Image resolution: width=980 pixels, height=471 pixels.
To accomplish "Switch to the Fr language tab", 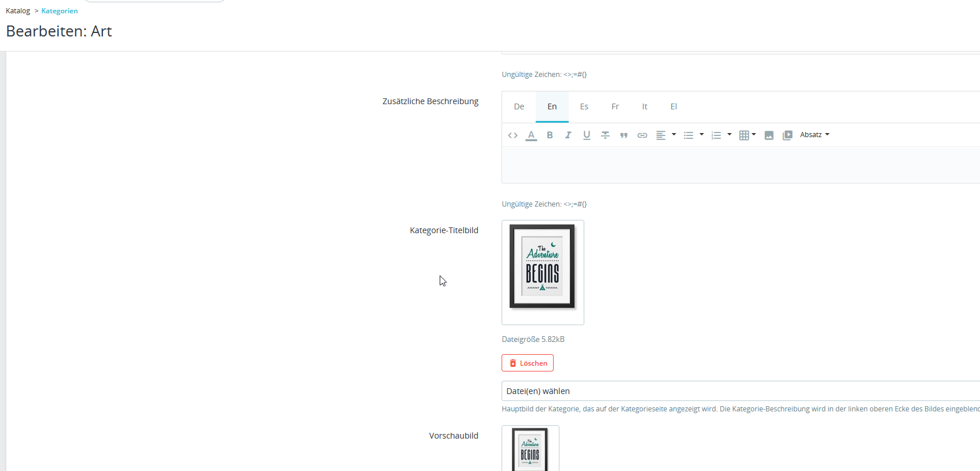I will coord(615,106).
